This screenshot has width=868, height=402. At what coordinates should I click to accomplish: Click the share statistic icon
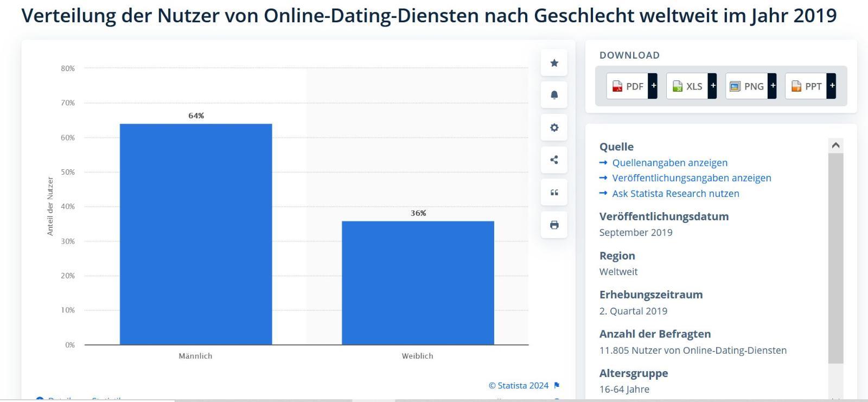click(x=554, y=159)
